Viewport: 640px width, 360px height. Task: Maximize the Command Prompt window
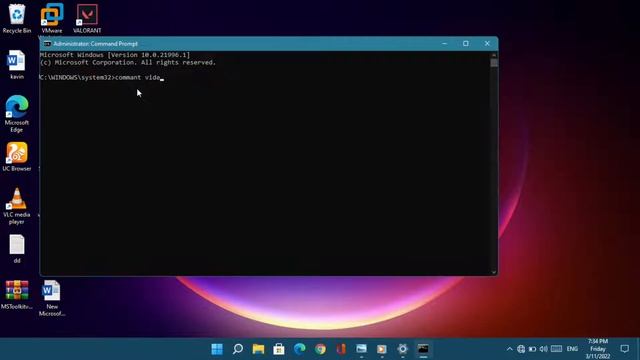pyautogui.click(x=466, y=44)
